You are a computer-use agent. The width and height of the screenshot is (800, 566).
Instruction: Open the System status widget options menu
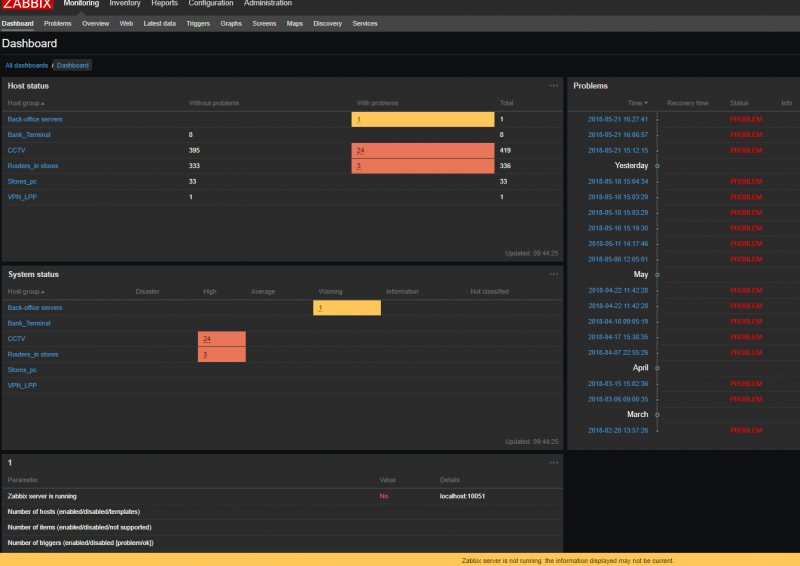click(553, 274)
